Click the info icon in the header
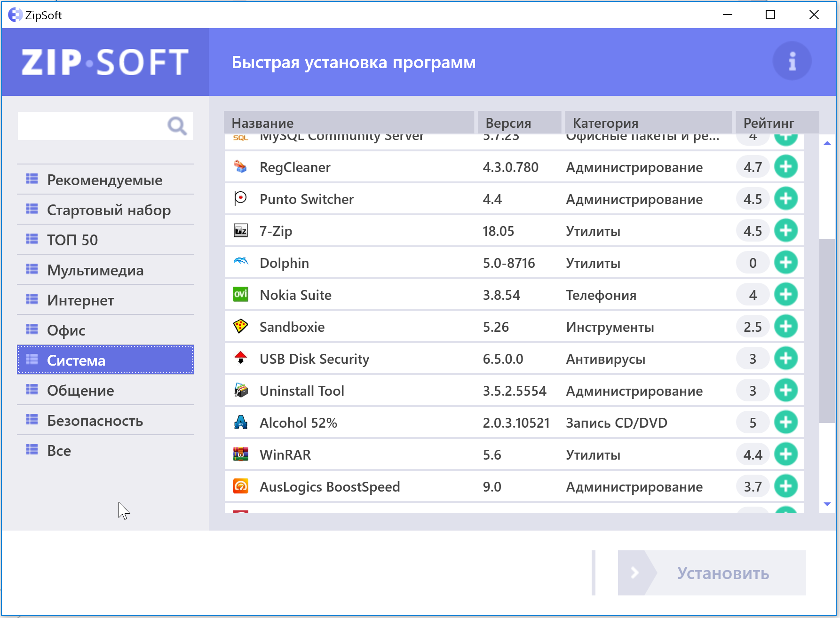Screen dimensions: 840x618 (792, 61)
